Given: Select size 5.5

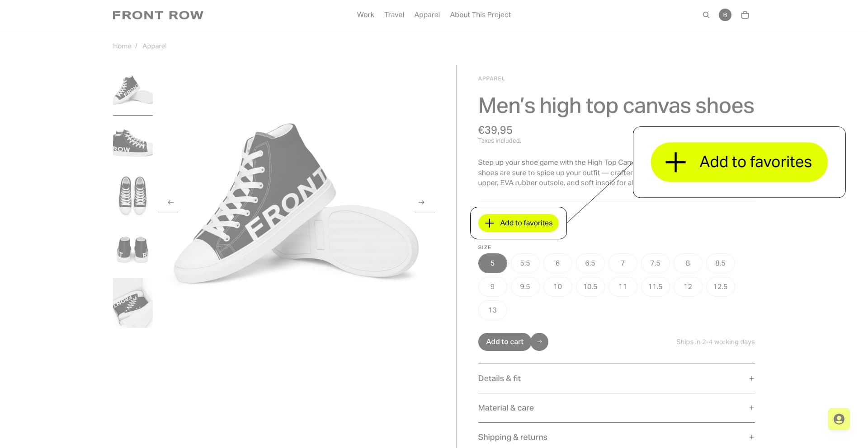Looking at the screenshot, I should [525, 263].
